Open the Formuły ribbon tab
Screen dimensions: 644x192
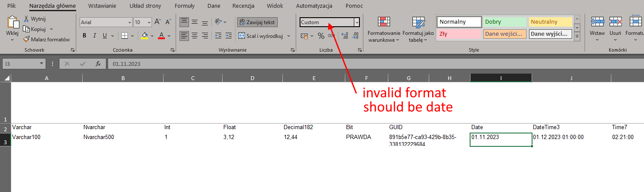pyautogui.click(x=184, y=6)
